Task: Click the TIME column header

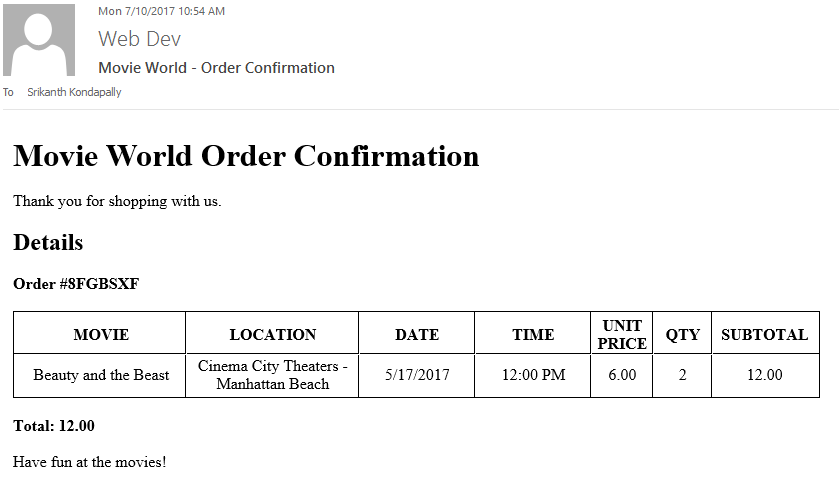Action: tap(533, 333)
